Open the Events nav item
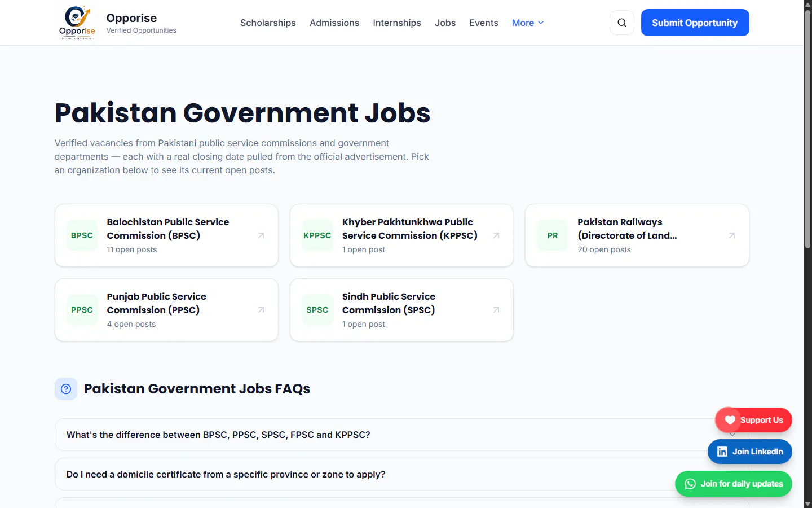 pos(484,23)
